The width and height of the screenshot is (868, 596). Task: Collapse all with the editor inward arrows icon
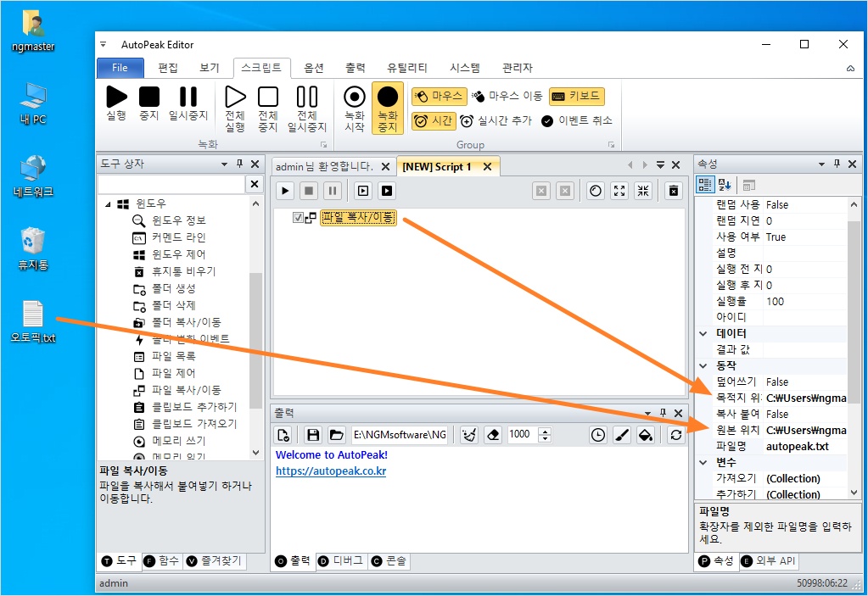pos(643,191)
